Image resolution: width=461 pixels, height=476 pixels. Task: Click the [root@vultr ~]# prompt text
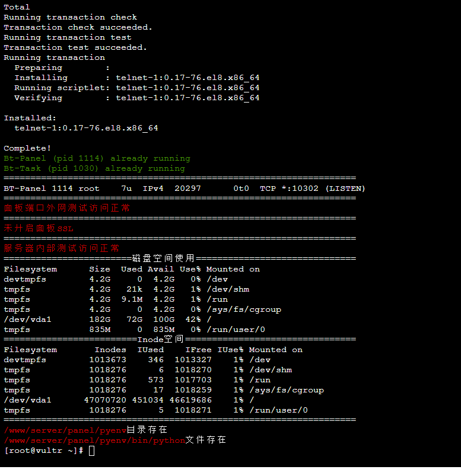tap(44, 451)
